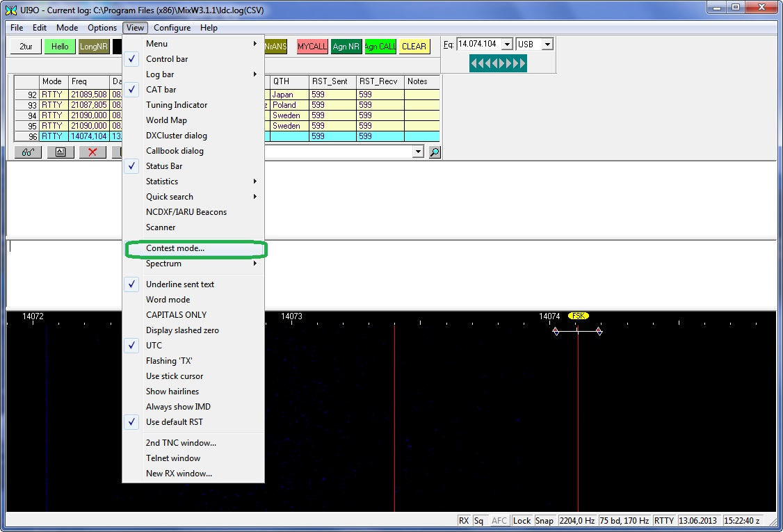Enable the Display slashed zero option
This screenshot has width=783, height=532.
[182, 330]
